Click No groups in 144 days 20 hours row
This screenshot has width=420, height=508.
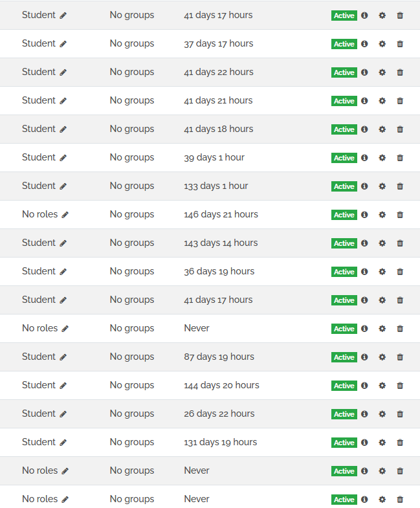[132, 385]
